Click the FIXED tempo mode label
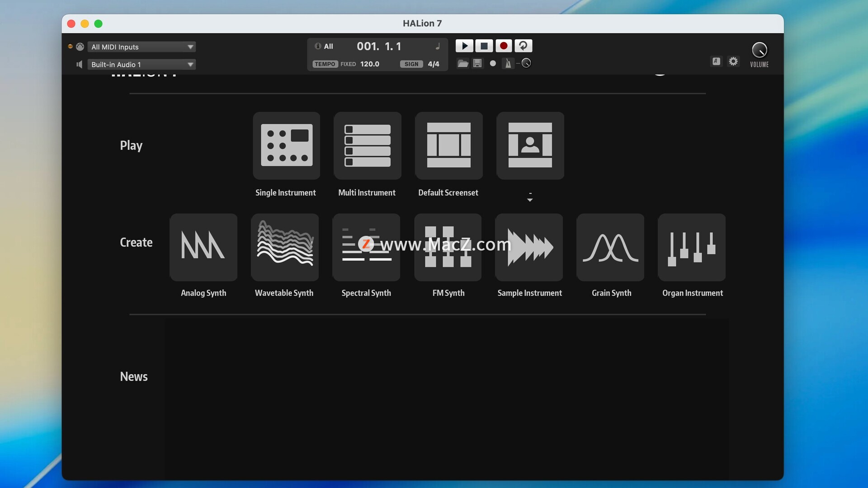 click(348, 64)
